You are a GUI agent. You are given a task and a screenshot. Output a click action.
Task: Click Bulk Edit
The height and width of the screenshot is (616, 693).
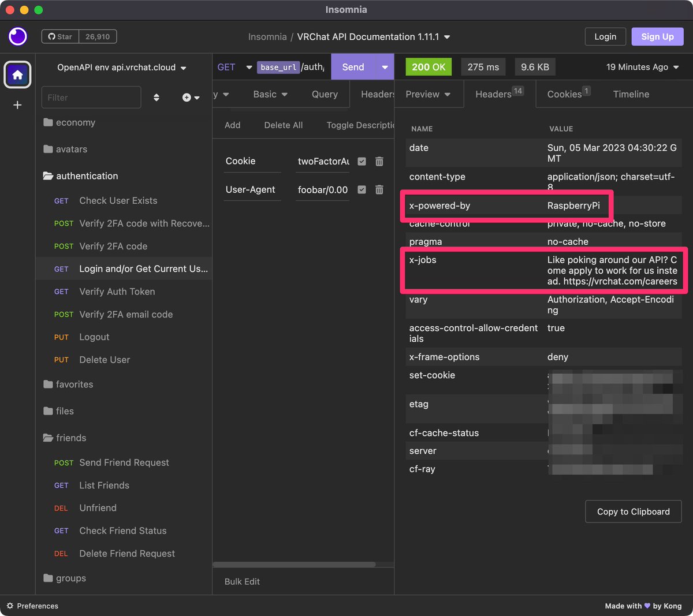tap(242, 581)
